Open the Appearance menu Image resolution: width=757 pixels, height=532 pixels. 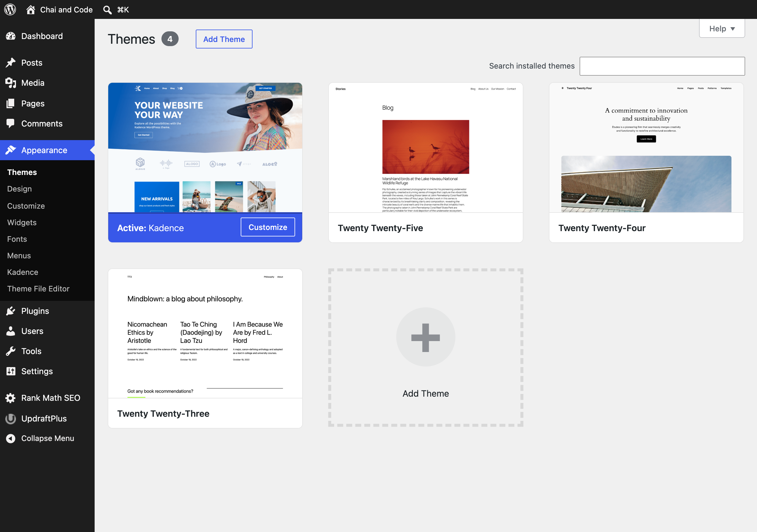pos(44,150)
